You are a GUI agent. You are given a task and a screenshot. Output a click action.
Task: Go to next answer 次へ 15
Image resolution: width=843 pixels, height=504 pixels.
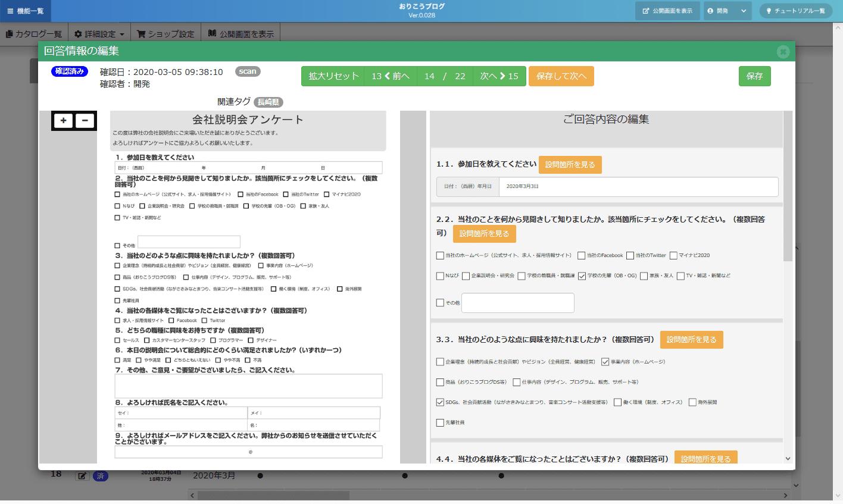[x=499, y=76]
